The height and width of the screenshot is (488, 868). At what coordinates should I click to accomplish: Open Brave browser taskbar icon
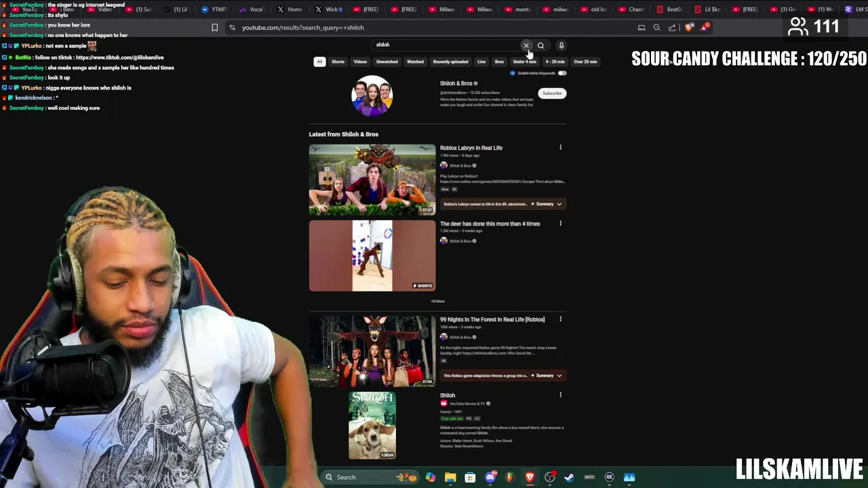[530, 477]
